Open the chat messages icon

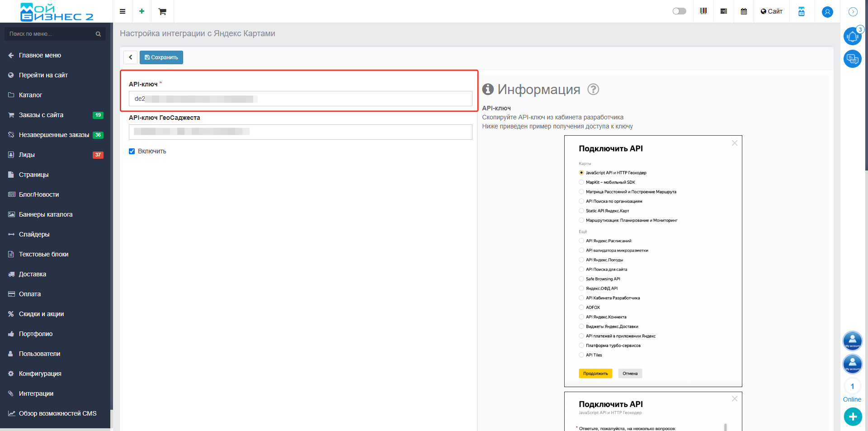point(853,59)
